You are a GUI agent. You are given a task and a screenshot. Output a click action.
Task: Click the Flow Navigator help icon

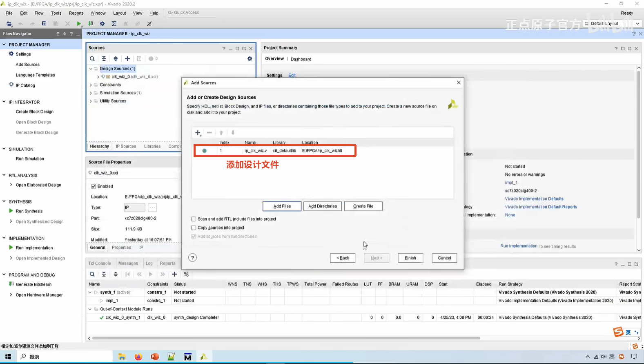[x=71, y=34]
